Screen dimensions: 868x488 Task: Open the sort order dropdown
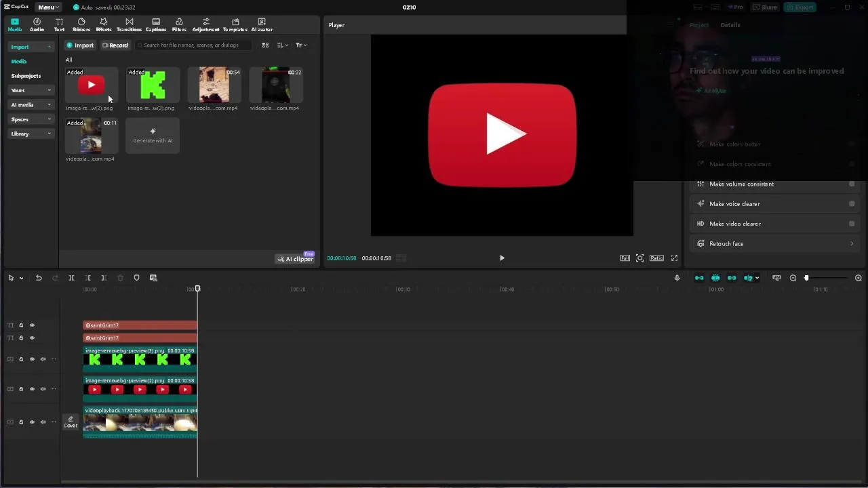tap(283, 45)
